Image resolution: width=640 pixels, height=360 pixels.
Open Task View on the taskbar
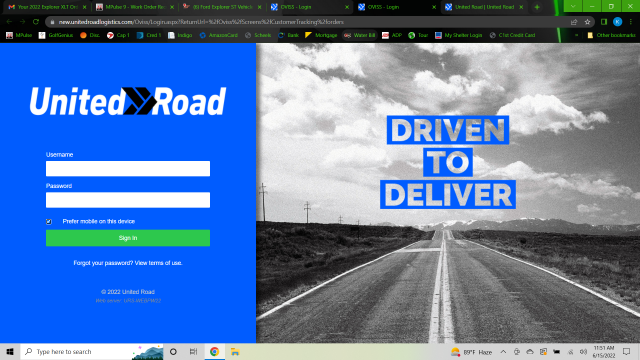(193, 352)
